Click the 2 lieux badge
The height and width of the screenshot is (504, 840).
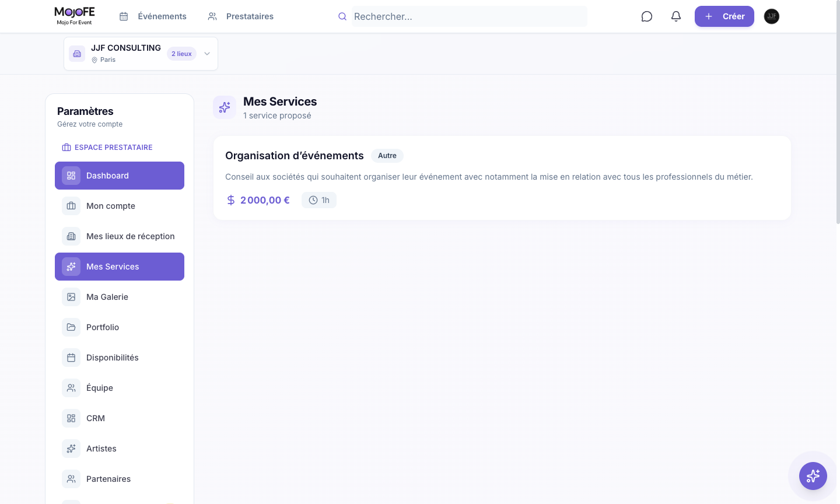click(181, 54)
